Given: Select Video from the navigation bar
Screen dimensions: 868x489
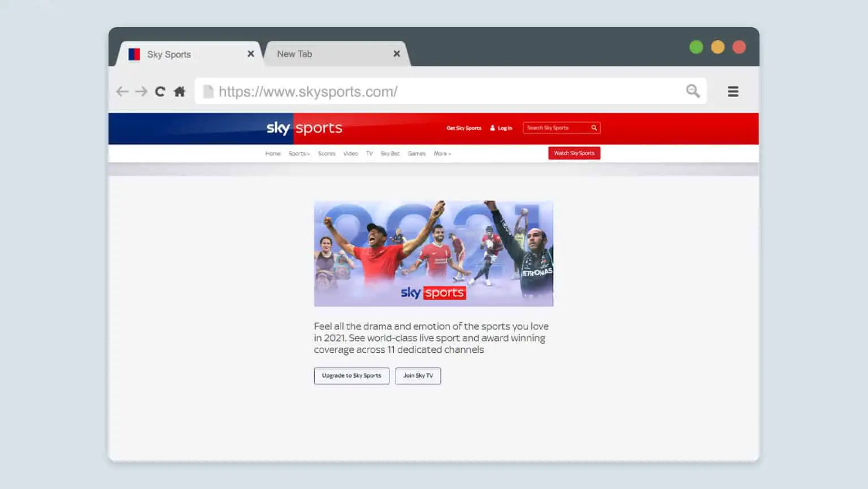Looking at the screenshot, I should (351, 153).
